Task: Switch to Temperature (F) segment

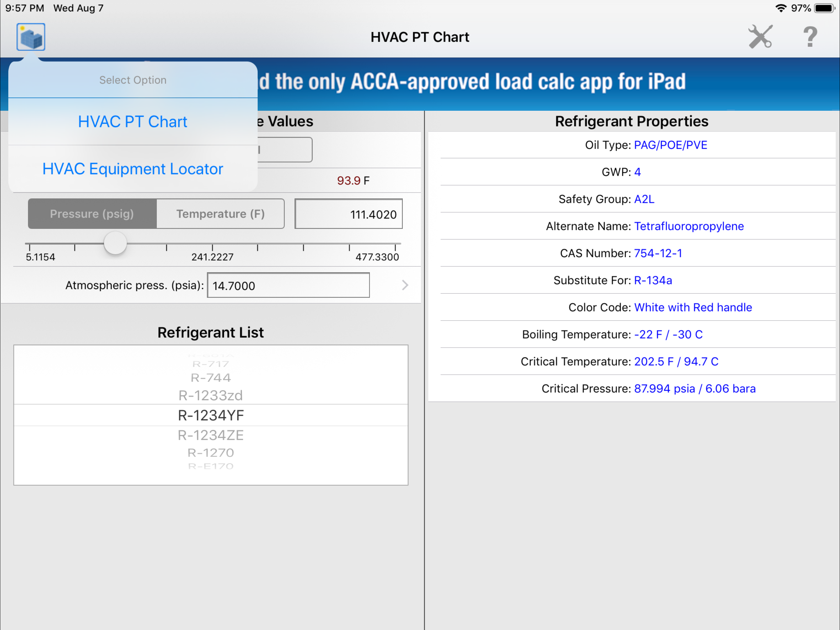Action: pyautogui.click(x=221, y=214)
